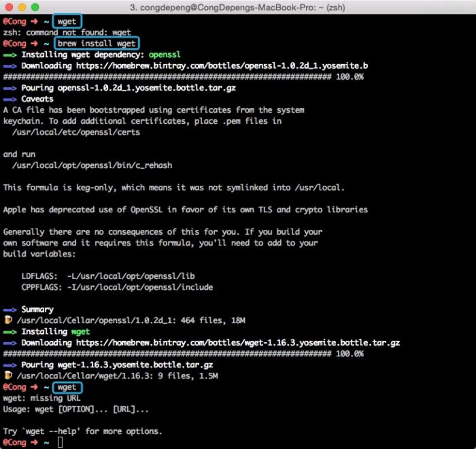This screenshot has height=449, width=476.
Task: Click the 'Summary' heading
Action: (37, 310)
